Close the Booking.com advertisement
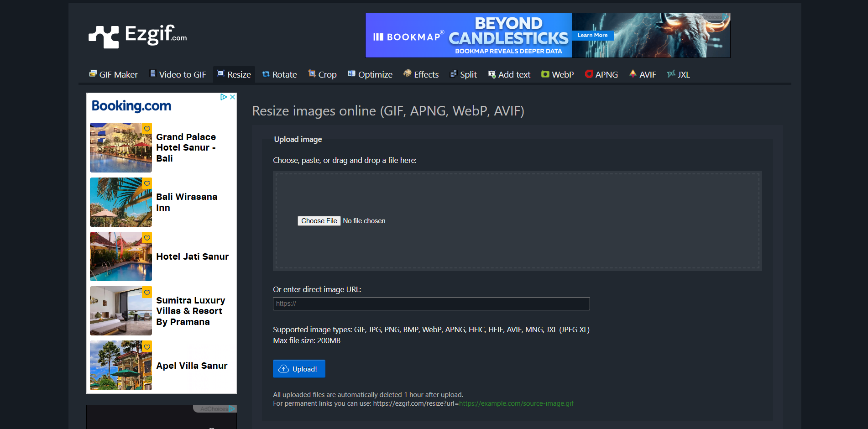Viewport: 868px width, 429px height. click(233, 97)
